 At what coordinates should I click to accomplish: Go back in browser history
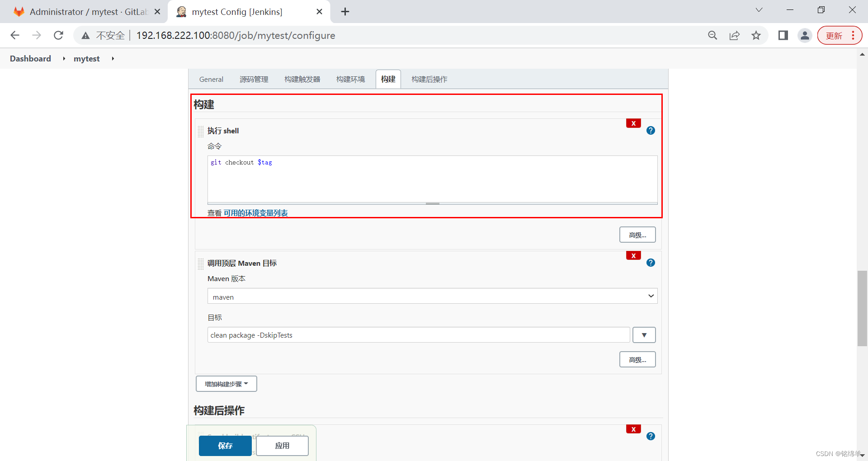click(x=15, y=35)
